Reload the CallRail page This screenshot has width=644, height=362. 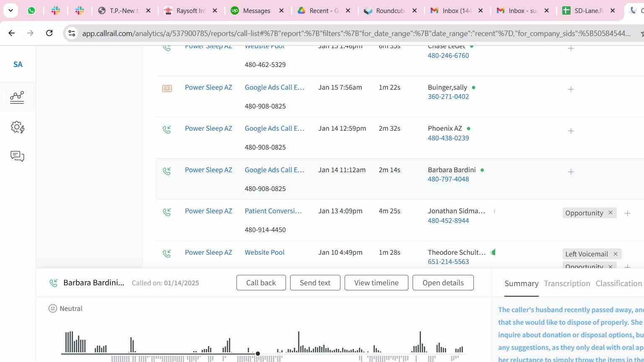49,33
